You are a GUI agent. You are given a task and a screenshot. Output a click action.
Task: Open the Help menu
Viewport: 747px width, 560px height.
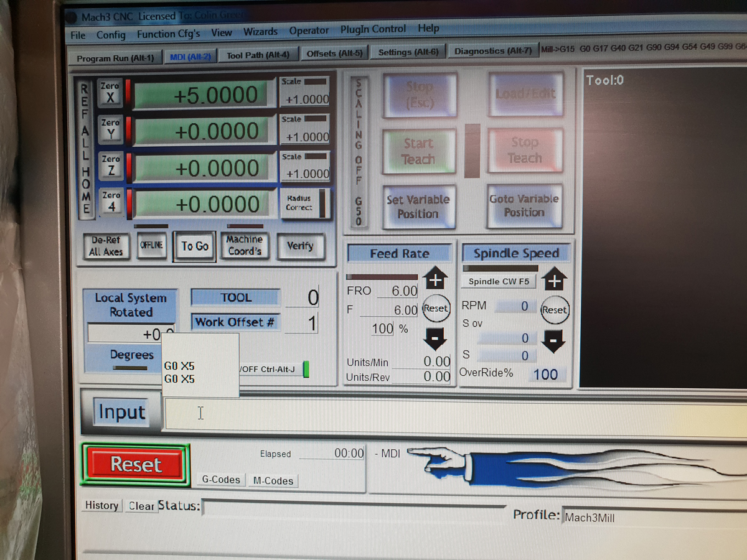point(428,28)
